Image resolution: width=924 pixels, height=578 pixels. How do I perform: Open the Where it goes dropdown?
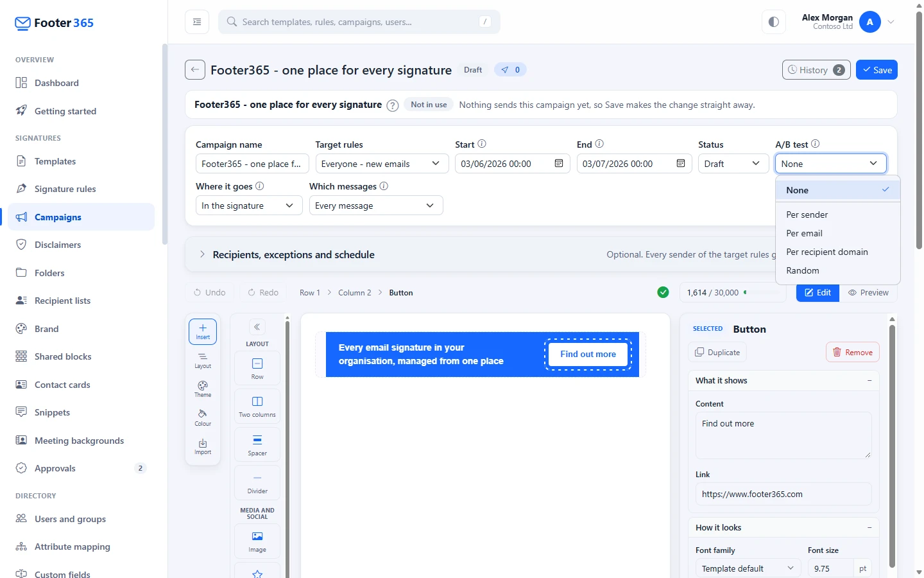[249, 206]
